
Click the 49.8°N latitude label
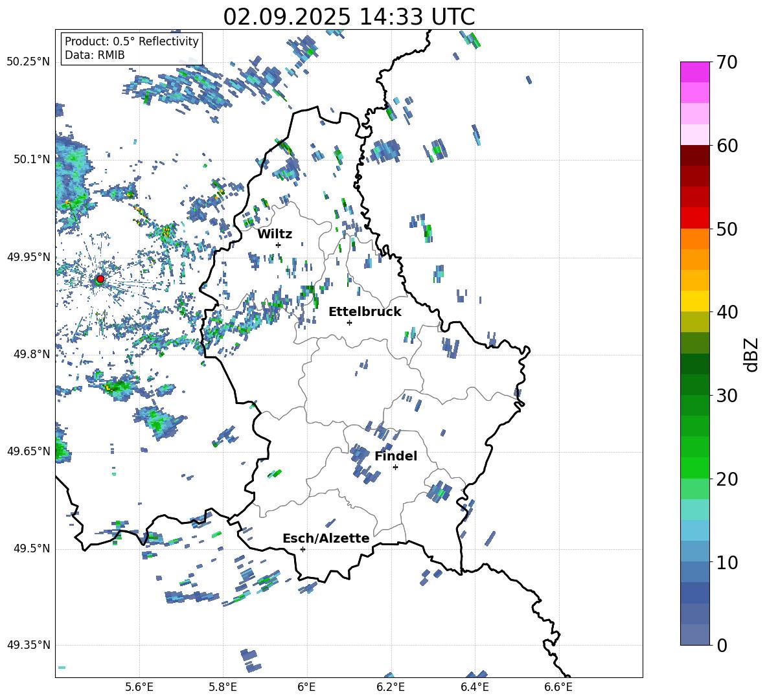32,354
